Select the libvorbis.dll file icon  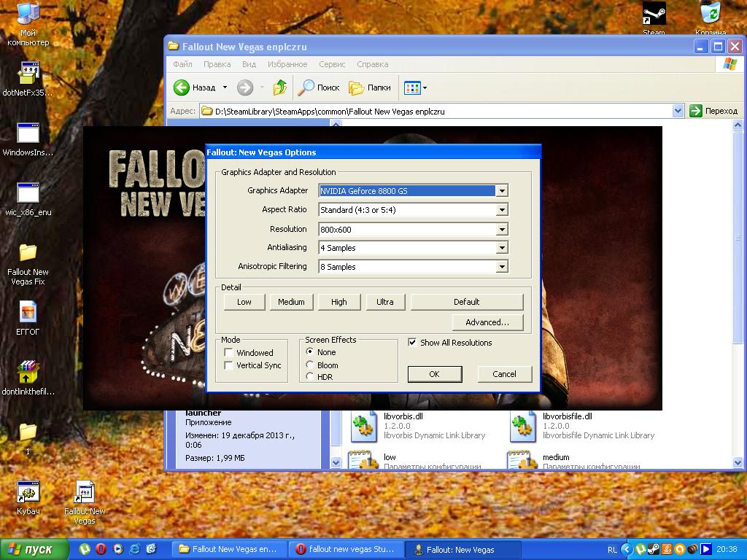pyautogui.click(x=365, y=426)
